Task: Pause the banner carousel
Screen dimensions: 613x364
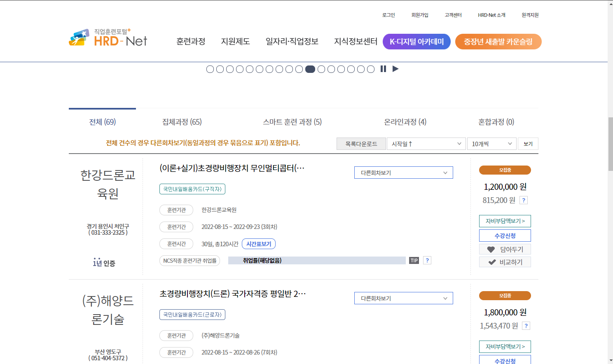Action: click(x=383, y=69)
